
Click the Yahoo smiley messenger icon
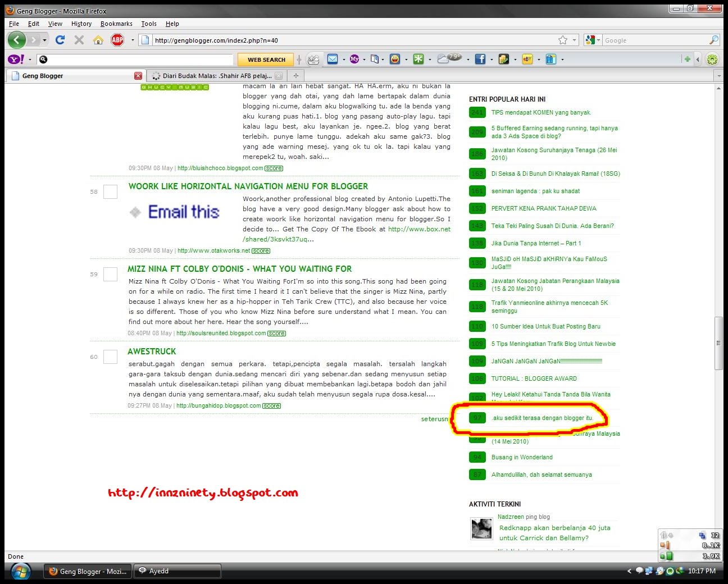click(x=395, y=59)
